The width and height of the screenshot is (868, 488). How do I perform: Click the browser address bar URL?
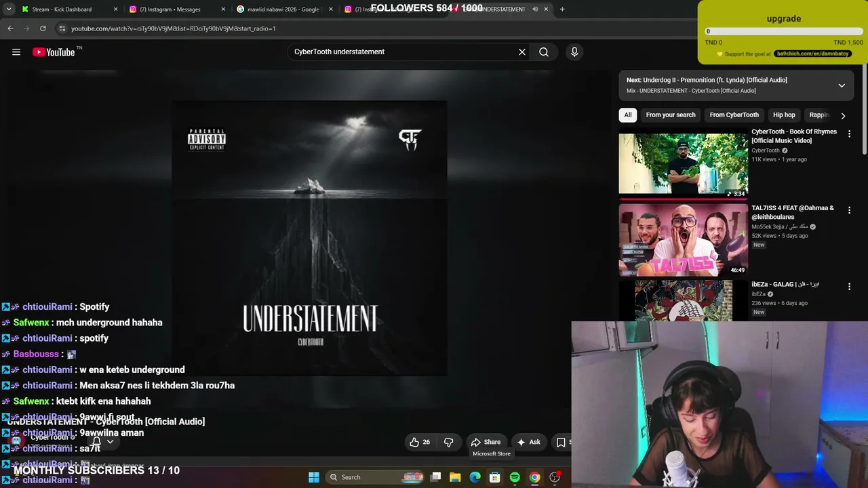click(174, 28)
